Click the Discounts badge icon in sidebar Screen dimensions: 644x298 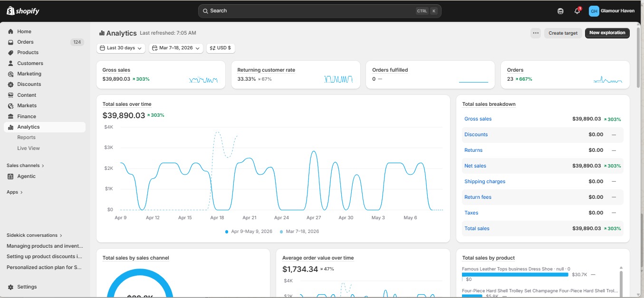pyautogui.click(x=10, y=84)
